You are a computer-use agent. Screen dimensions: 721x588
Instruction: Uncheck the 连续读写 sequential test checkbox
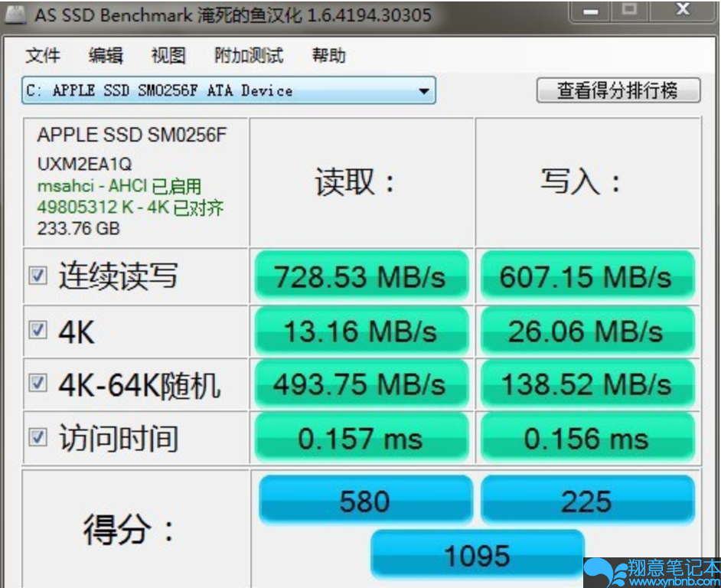point(38,276)
